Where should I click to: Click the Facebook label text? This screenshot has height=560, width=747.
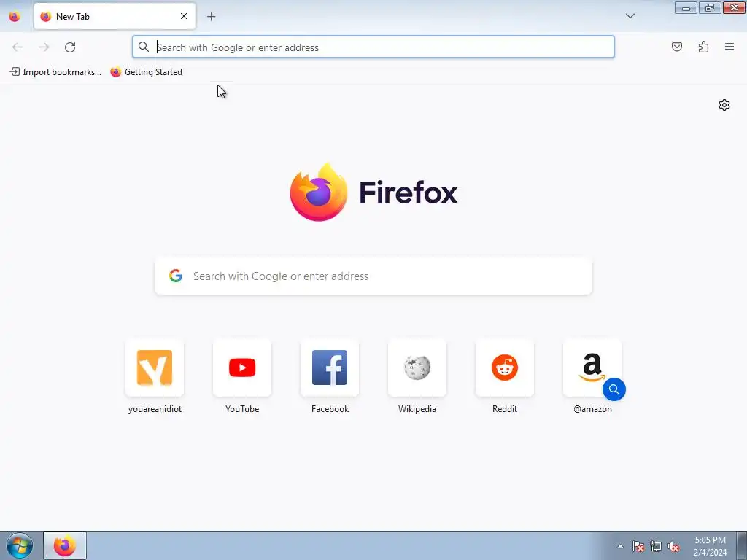tap(330, 409)
